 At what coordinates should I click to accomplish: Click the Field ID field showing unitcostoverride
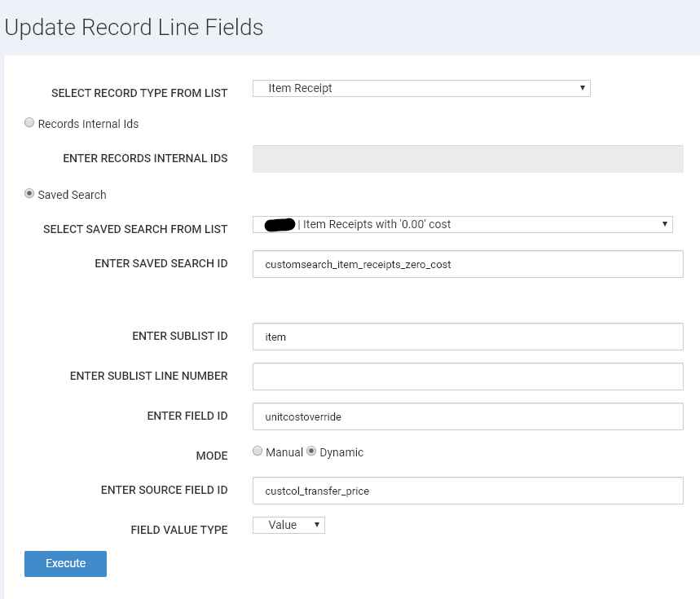coord(468,416)
